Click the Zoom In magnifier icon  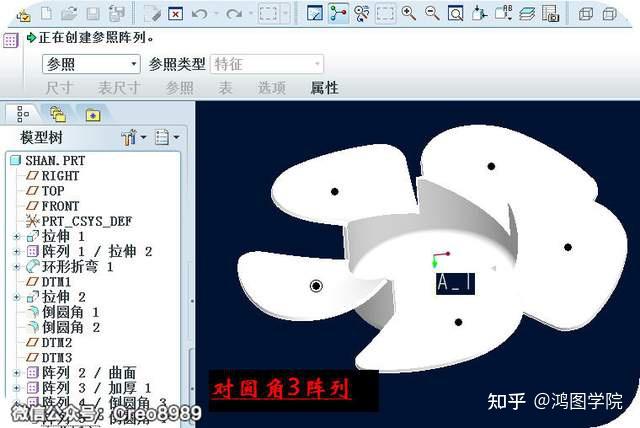coord(409,13)
